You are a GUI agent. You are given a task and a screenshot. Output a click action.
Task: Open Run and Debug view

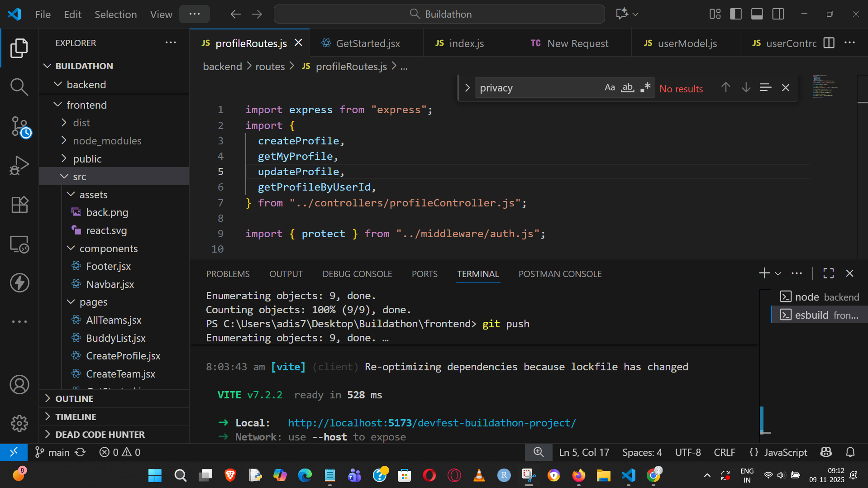(x=19, y=166)
